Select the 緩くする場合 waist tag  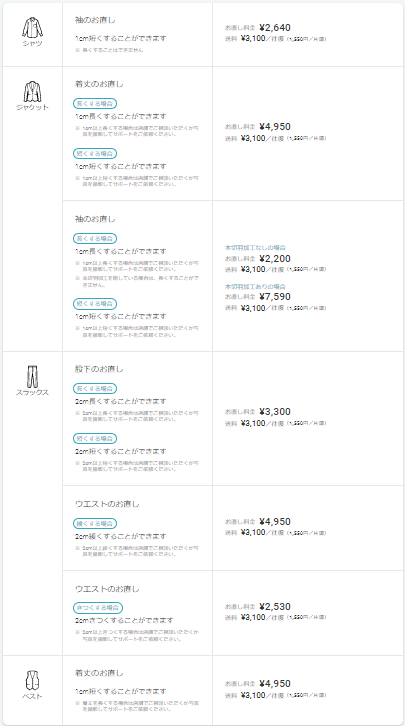point(95,524)
